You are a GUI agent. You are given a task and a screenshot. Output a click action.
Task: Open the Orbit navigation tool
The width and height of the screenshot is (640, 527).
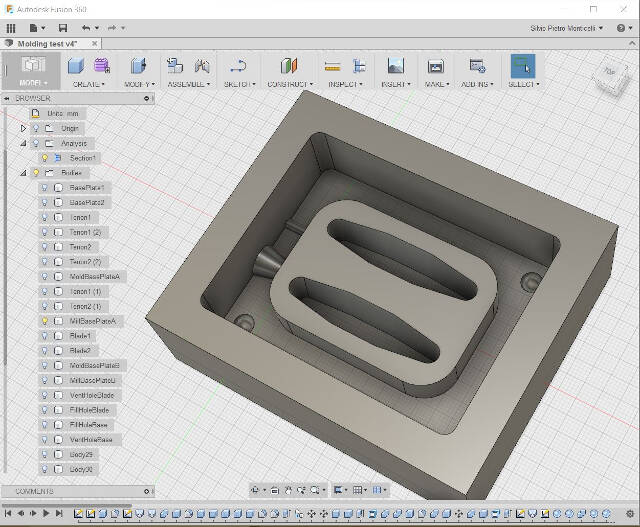(x=256, y=490)
